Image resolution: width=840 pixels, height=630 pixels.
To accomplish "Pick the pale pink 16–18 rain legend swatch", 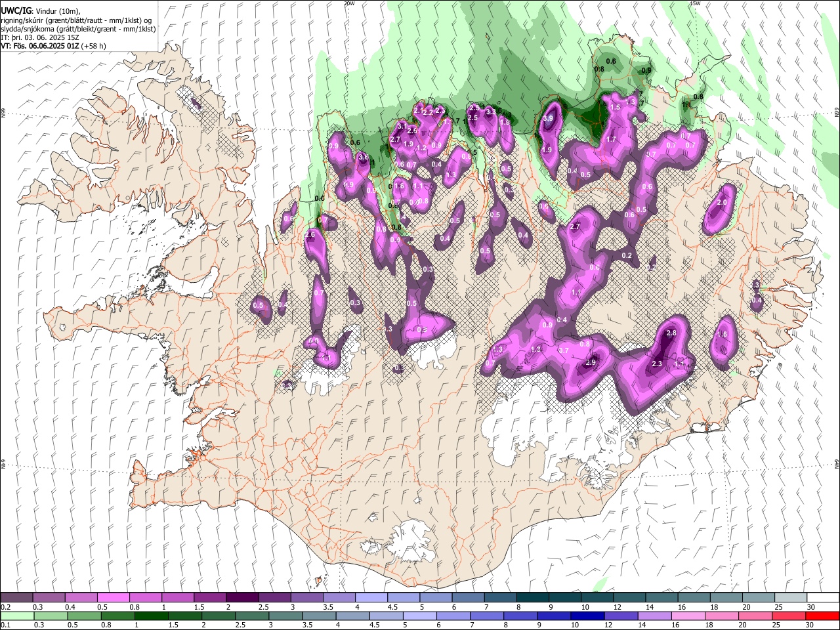I will click(689, 616).
